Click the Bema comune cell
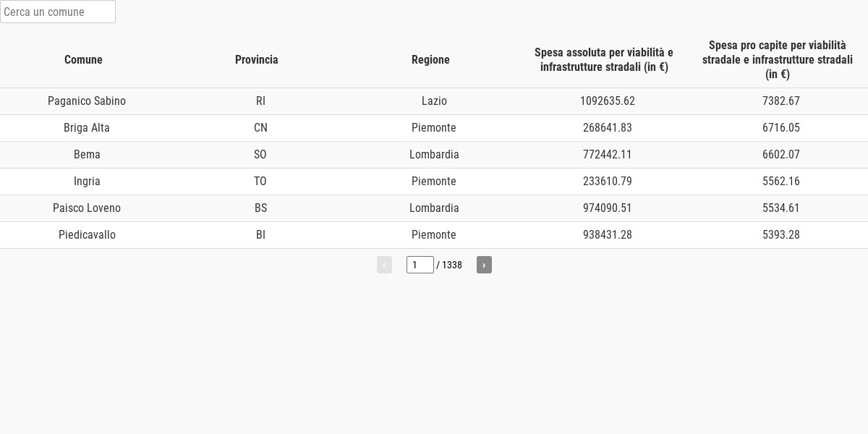 tap(87, 155)
